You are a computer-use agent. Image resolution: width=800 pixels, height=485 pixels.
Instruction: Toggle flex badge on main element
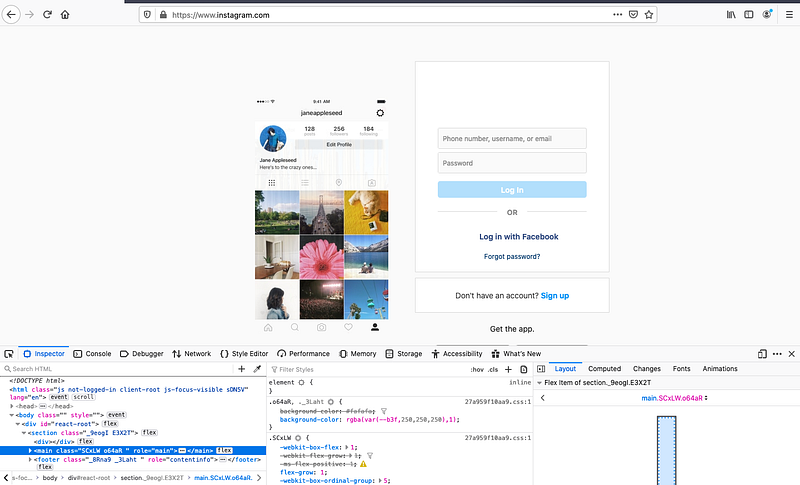(224, 450)
